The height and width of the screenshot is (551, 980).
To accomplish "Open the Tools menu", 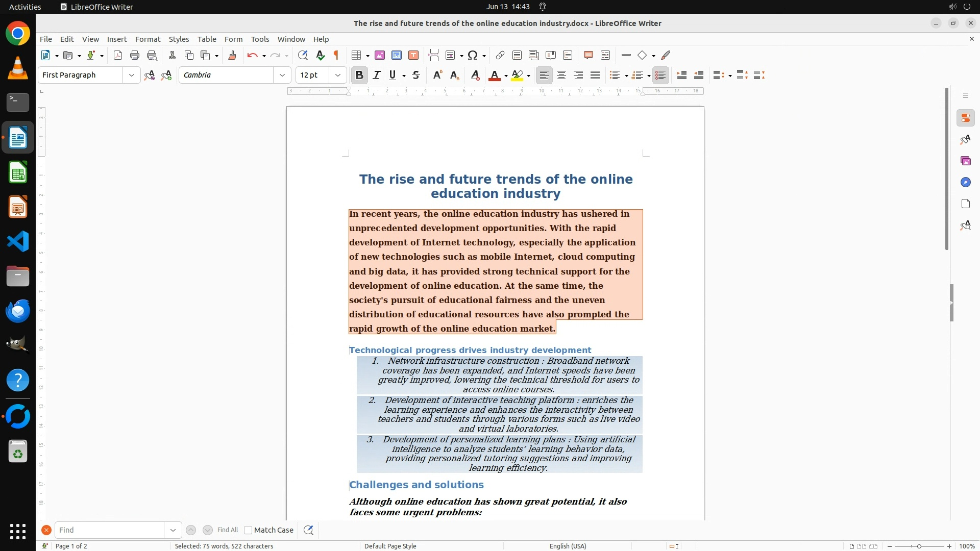I will pos(260,39).
